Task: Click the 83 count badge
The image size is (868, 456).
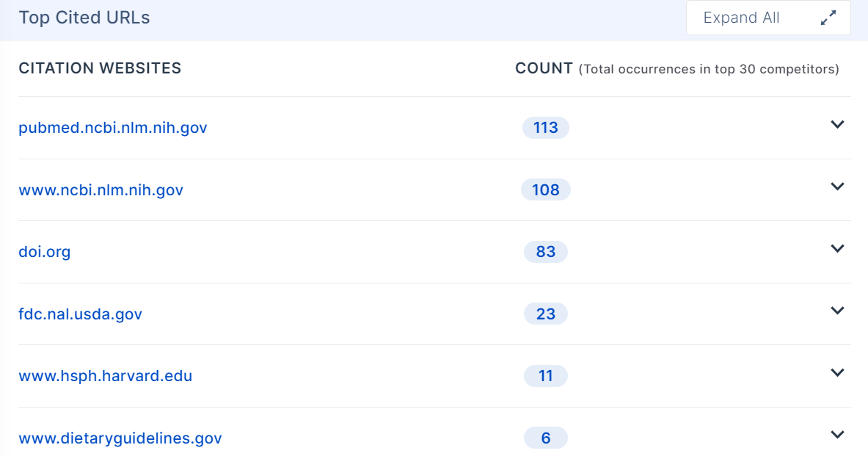Action: pos(546,252)
